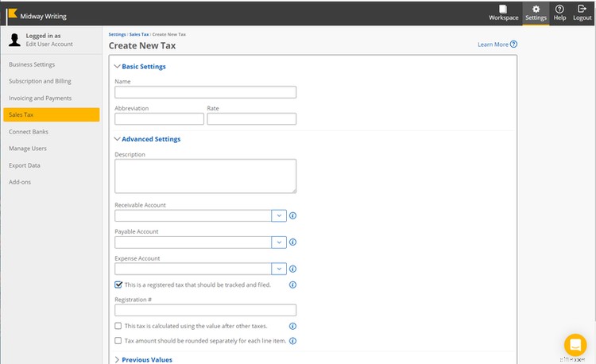
Task: Open the Payable Account dropdown
Action: point(279,242)
